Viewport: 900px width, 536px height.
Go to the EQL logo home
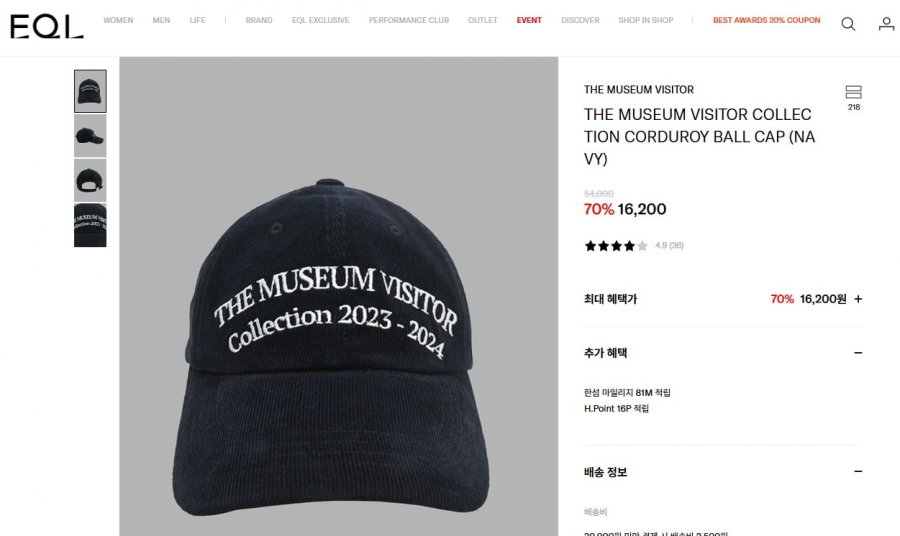47,26
